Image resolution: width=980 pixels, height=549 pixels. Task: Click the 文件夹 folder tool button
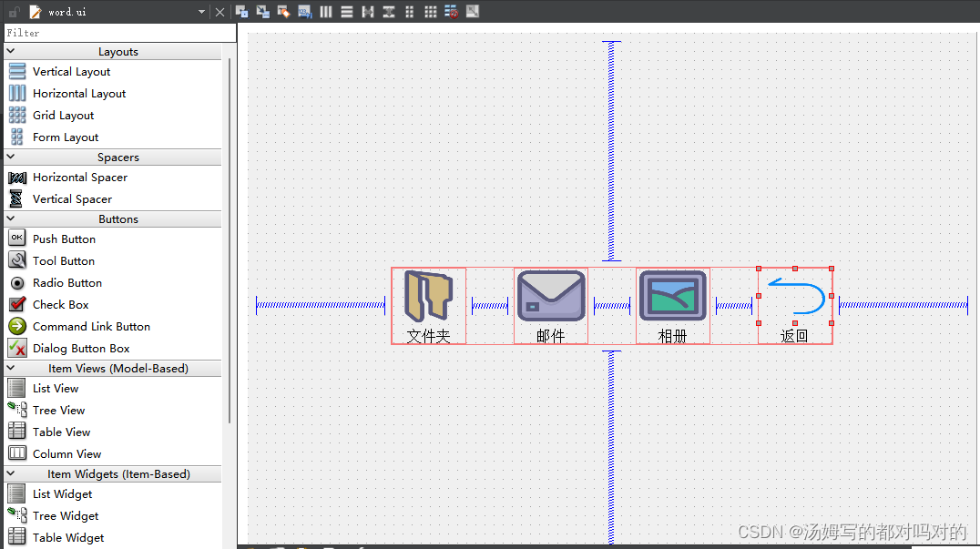click(x=429, y=306)
